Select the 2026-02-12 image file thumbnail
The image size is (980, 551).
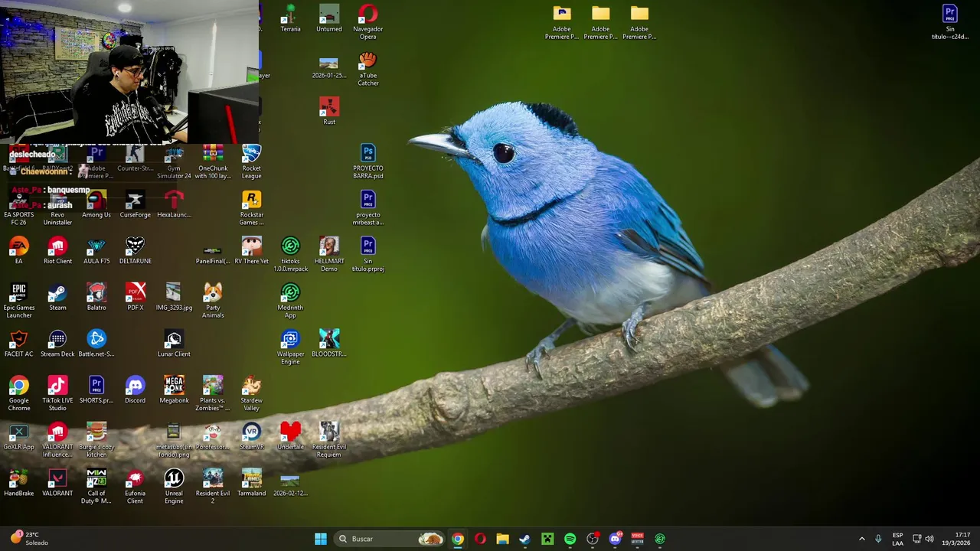click(290, 485)
